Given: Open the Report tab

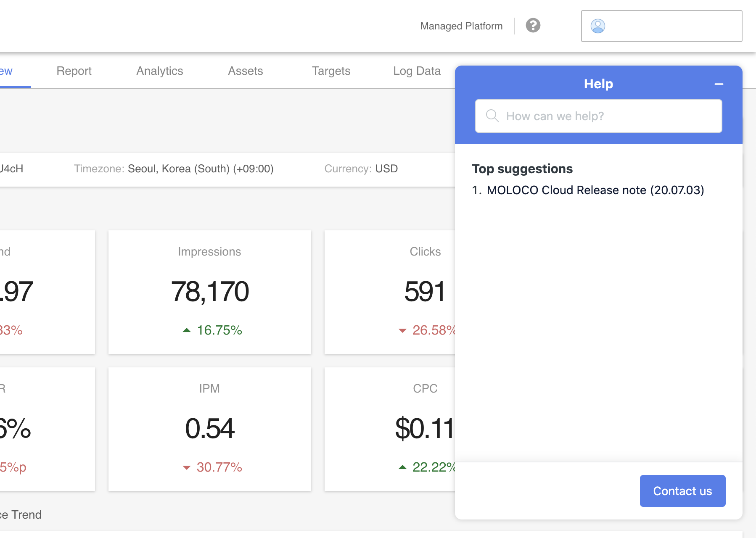Looking at the screenshot, I should coord(74,71).
